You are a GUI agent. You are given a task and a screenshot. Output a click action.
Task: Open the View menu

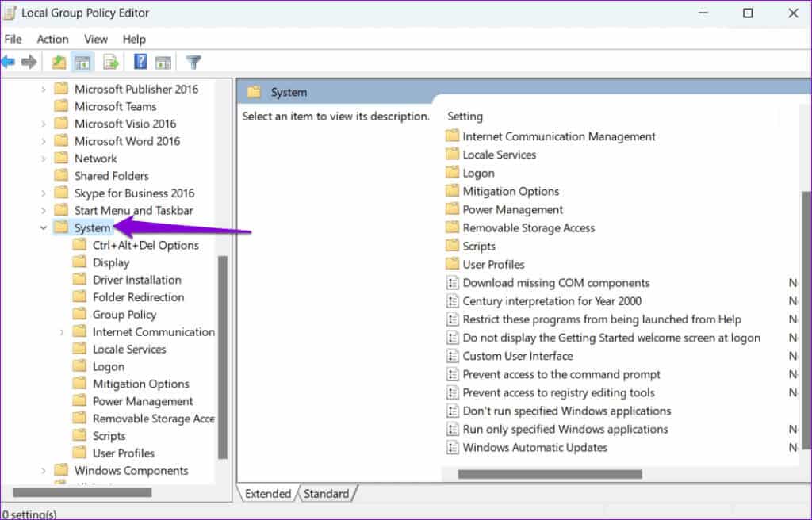[96, 40]
